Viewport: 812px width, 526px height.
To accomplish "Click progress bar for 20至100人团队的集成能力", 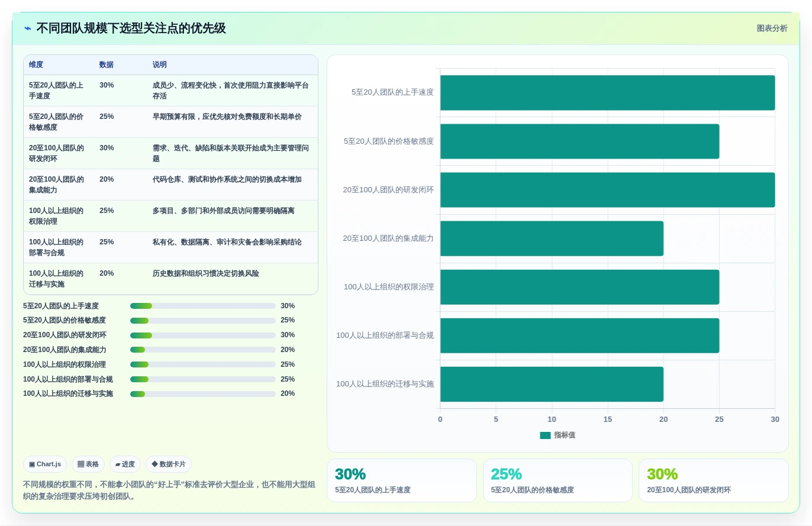I will click(203, 350).
